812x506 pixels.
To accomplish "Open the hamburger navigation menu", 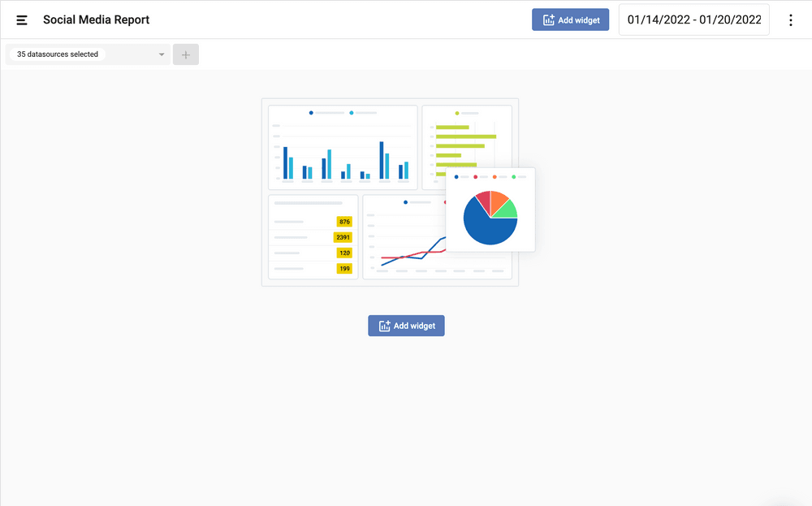I will point(22,20).
